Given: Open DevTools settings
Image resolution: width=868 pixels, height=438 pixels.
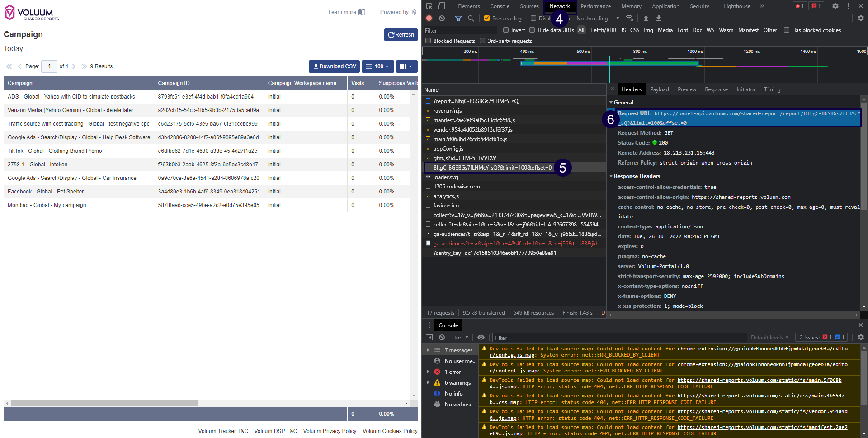Looking at the screenshot, I should [835, 6].
